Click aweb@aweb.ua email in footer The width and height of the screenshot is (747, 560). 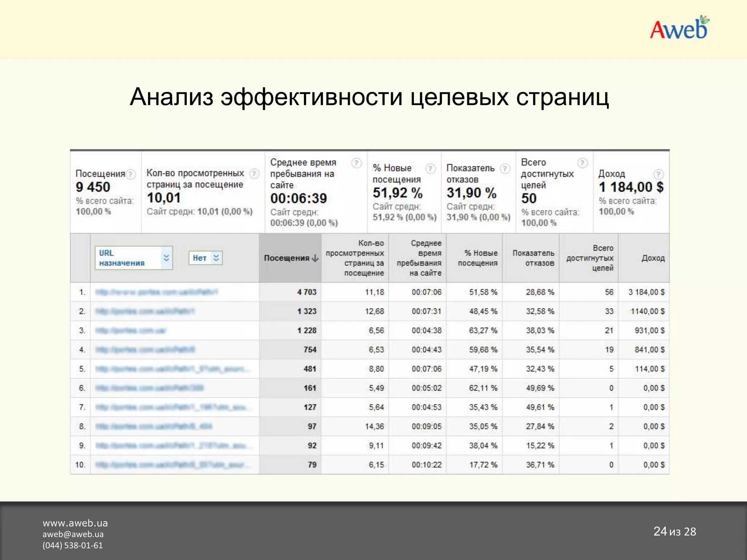[73, 534]
